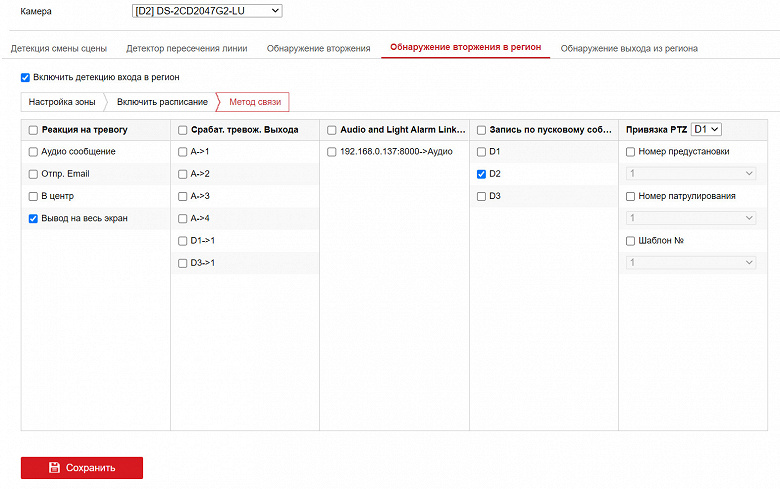Go to the Настройка зоны step
The height and width of the screenshot is (489, 780).
(62, 102)
